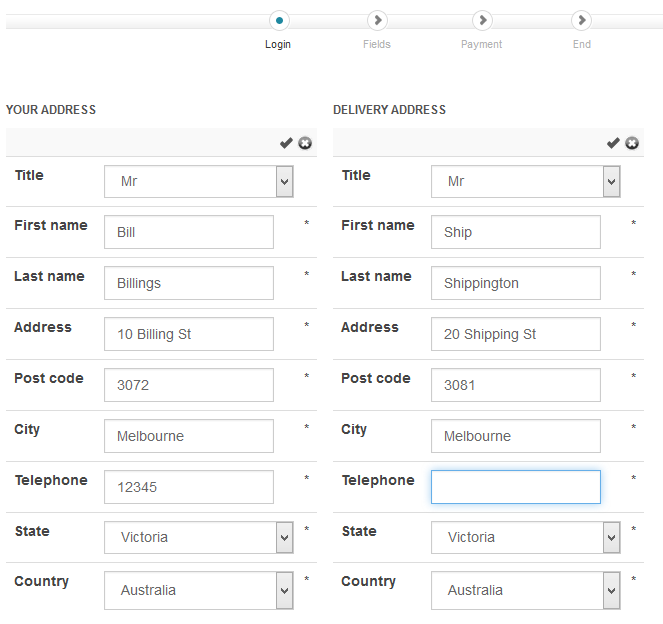Screen dimensions: 663x624
Task: Expand the billing State dropdown showing Victoria
Action: (x=198, y=537)
